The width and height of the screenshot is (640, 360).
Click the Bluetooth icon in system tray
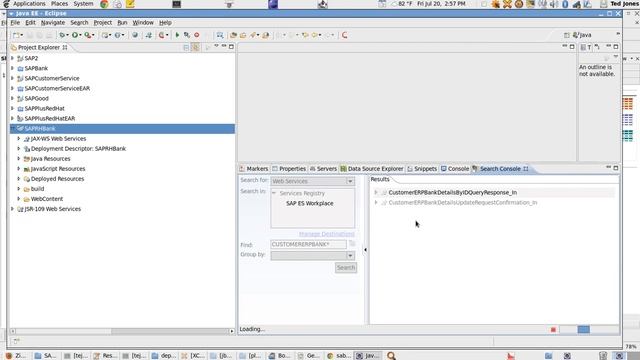(565, 4)
